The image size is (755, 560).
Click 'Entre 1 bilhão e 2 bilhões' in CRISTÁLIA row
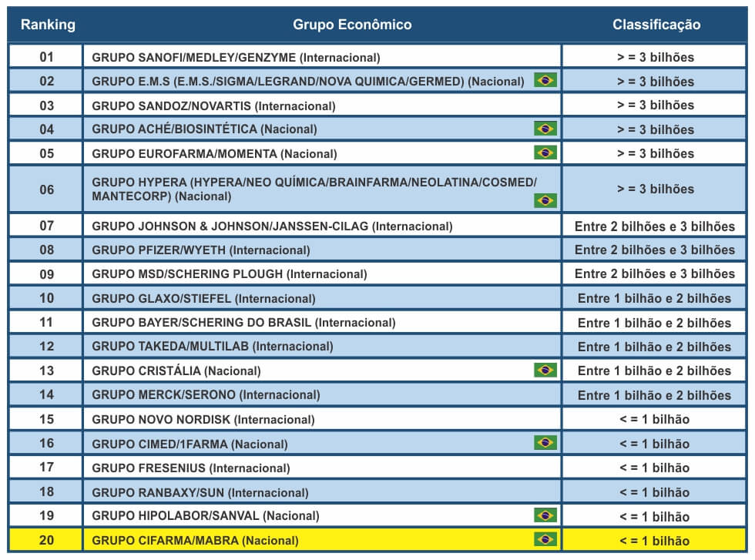(x=654, y=371)
